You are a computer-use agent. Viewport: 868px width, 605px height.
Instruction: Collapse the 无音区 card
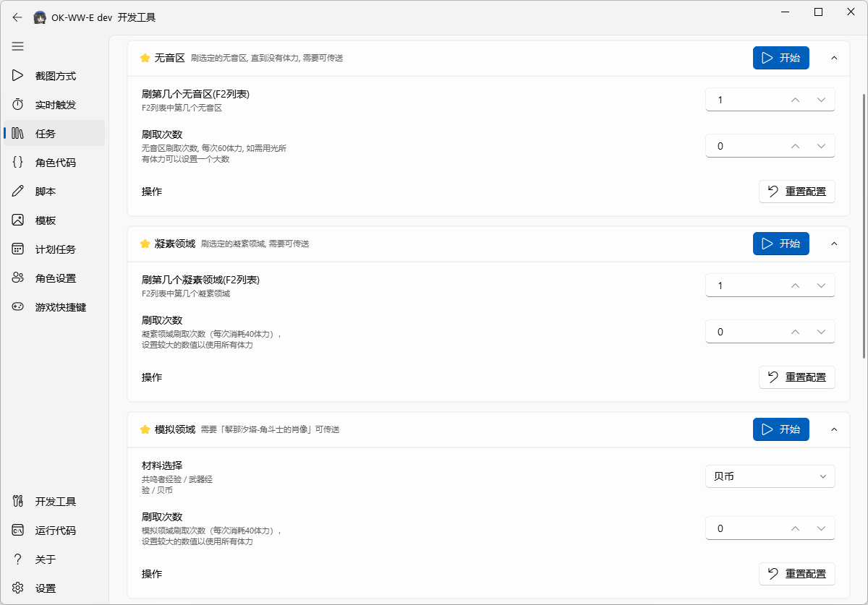834,58
